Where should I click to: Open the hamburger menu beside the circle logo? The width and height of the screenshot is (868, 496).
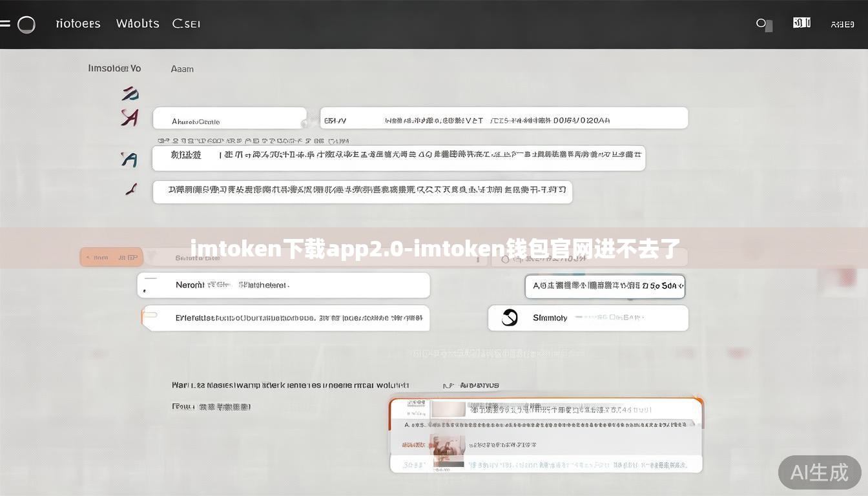coord(5,25)
